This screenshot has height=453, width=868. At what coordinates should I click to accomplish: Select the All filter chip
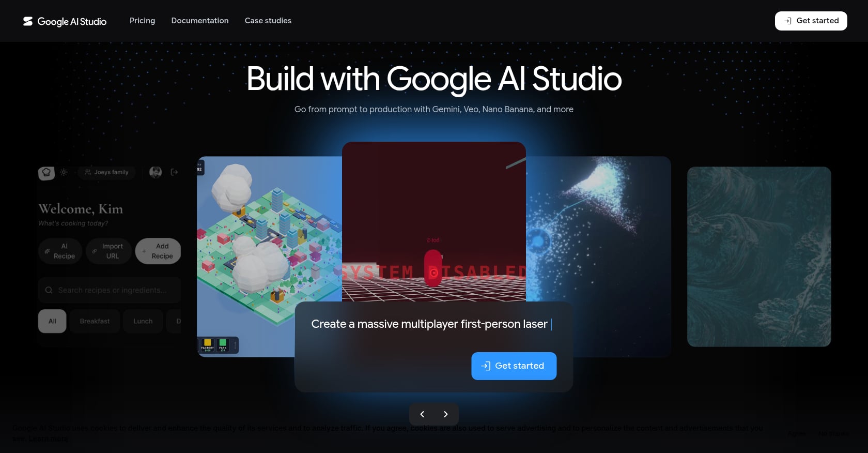tap(52, 321)
